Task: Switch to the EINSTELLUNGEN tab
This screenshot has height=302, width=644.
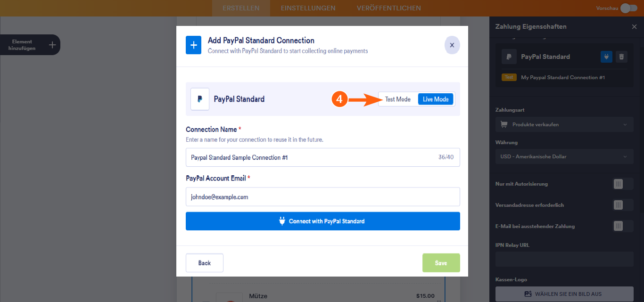Action: [x=308, y=8]
